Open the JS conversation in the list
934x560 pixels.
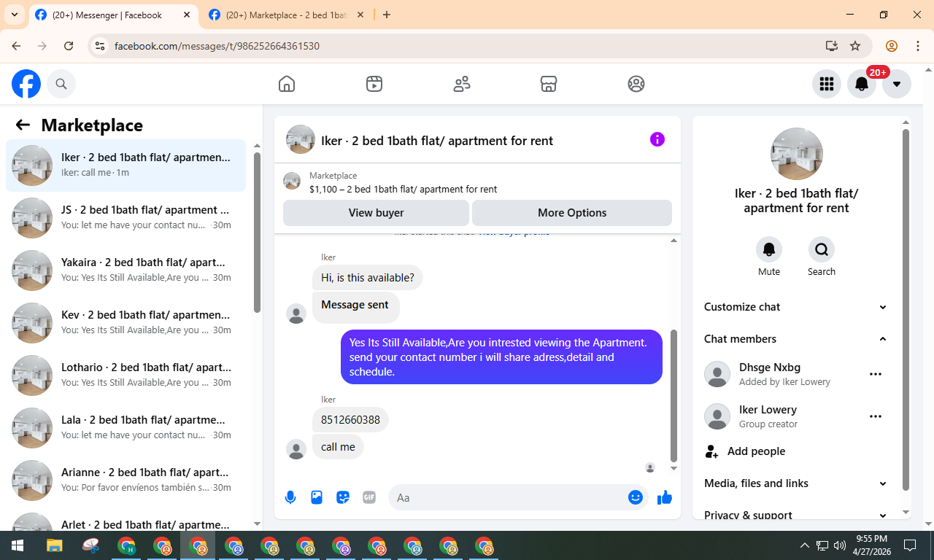click(x=126, y=218)
